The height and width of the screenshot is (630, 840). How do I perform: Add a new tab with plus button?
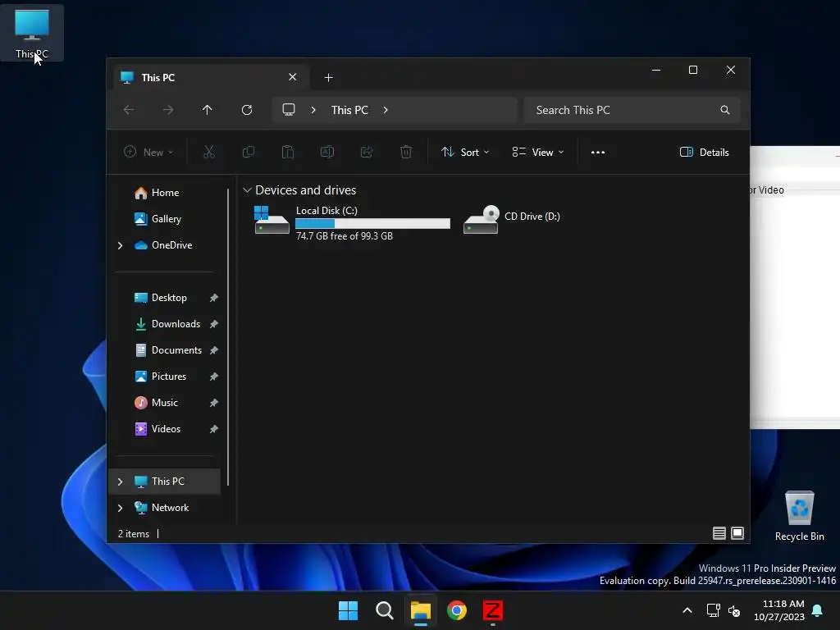point(328,78)
